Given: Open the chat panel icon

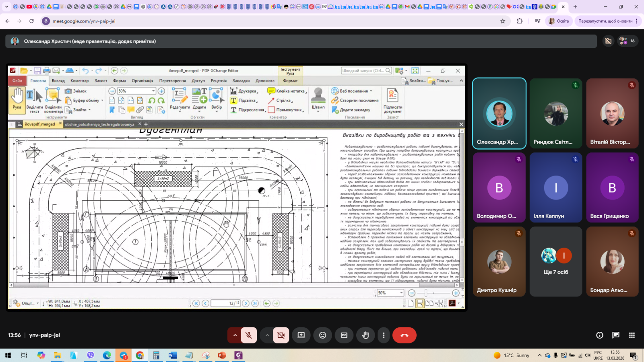Looking at the screenshot, I should 615,335.
